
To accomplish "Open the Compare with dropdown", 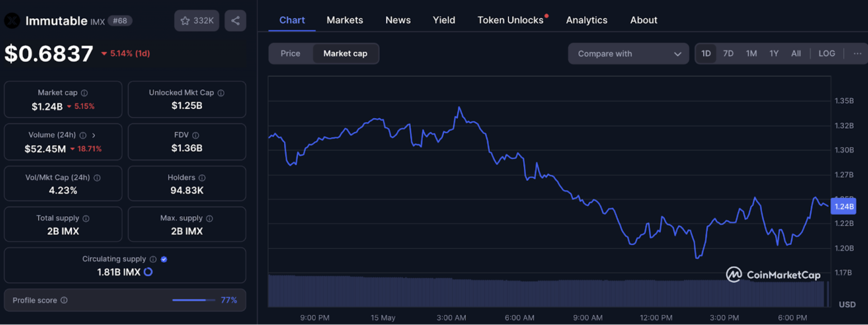I will click(628, 54).
